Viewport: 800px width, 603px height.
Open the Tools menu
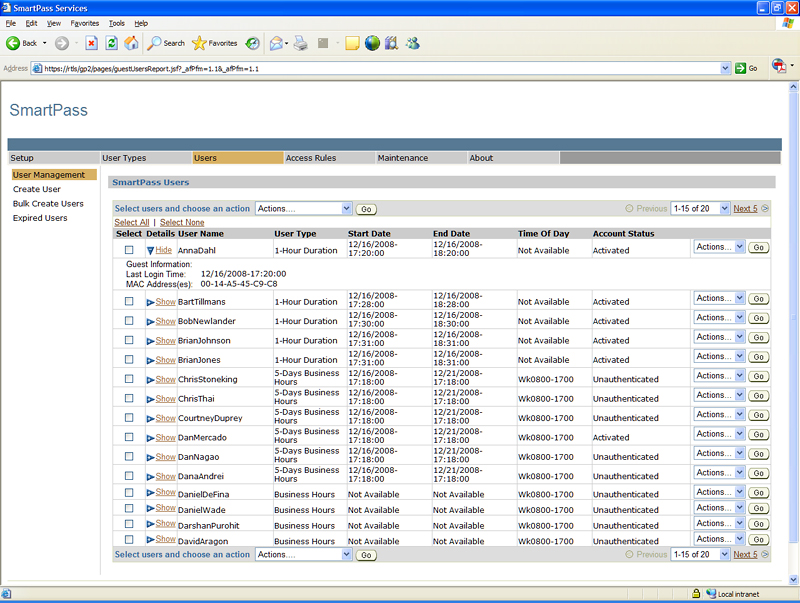116,23
